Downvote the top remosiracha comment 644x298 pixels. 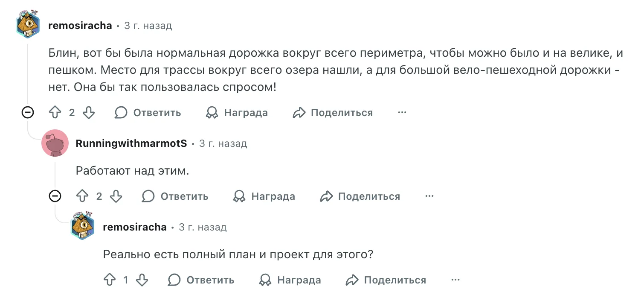pyautogui.click(x=88, y=113)
